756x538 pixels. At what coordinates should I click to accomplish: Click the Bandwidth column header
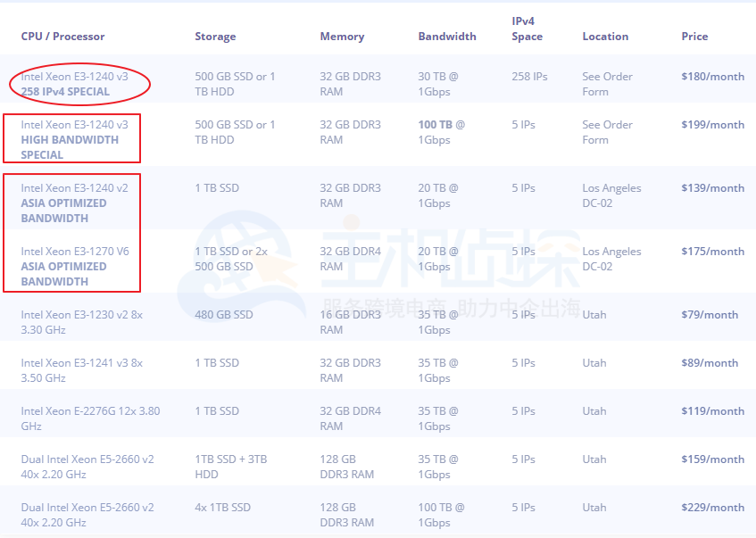447,37
